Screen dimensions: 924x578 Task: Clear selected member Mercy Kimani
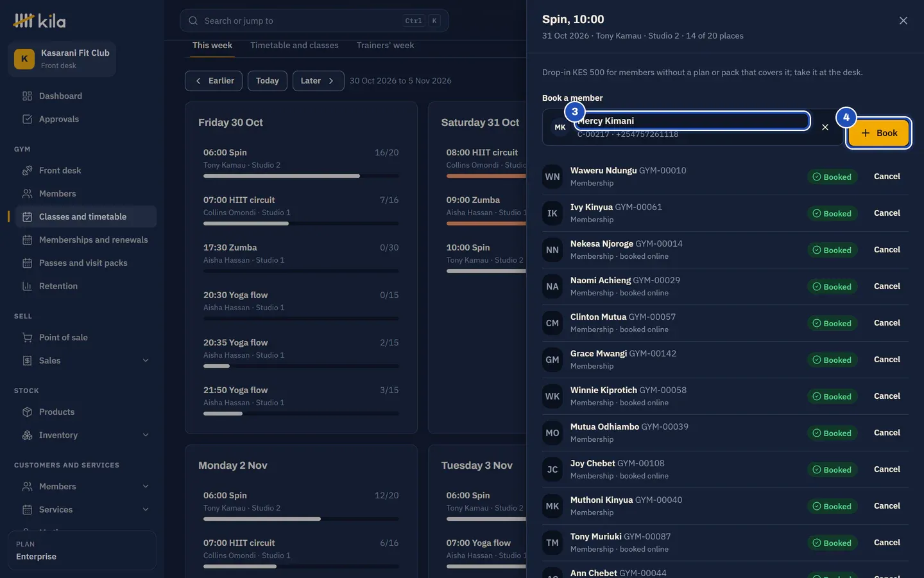click(x=825, y=127)
